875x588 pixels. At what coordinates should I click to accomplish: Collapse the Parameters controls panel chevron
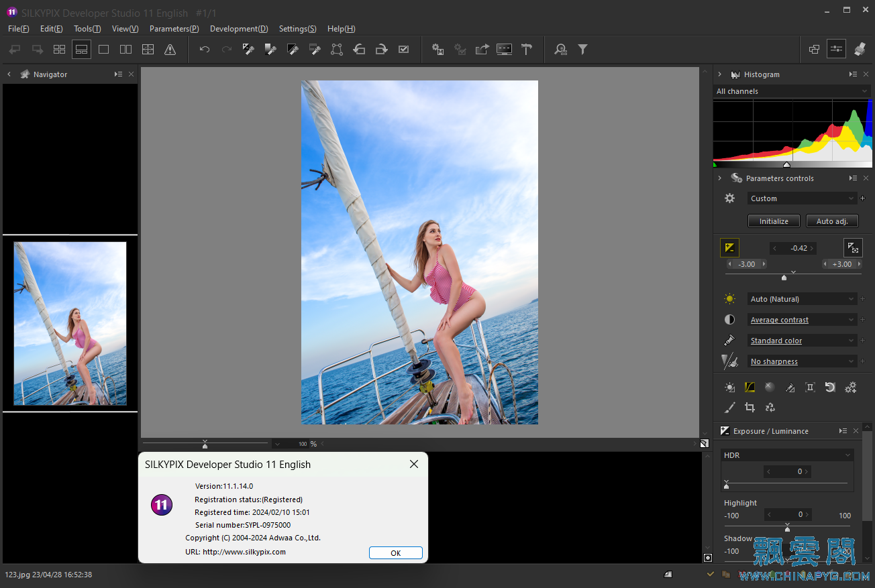pos(720,178)
